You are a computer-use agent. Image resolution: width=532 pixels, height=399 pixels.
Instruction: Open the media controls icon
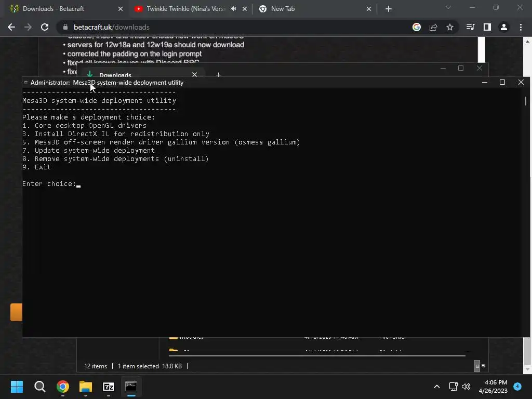(470, 27)
